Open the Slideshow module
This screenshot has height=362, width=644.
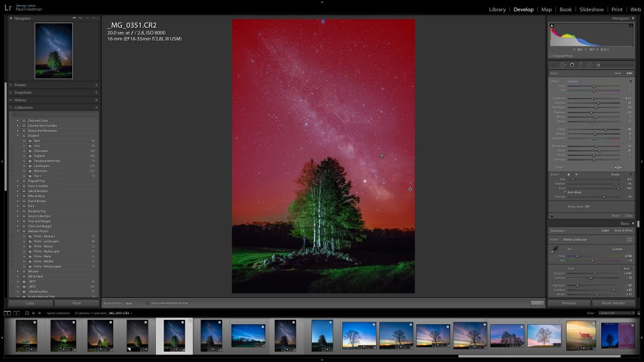(x=591, y=9)
